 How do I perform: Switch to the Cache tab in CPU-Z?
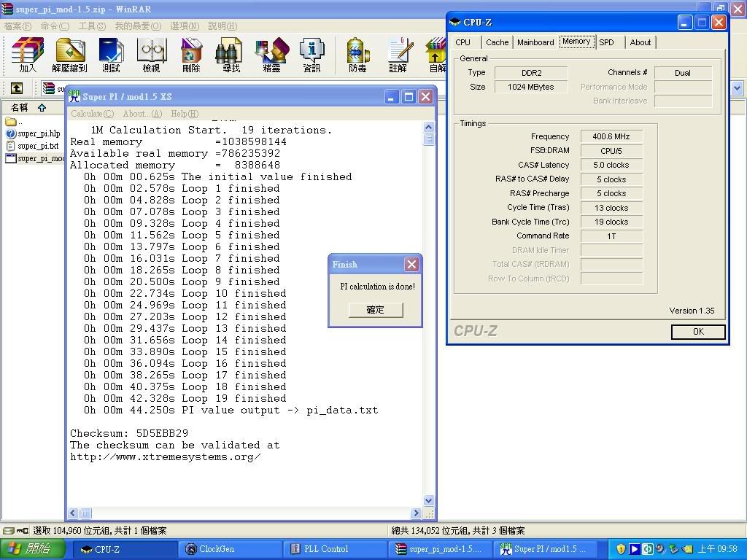(x=497, y=42)
